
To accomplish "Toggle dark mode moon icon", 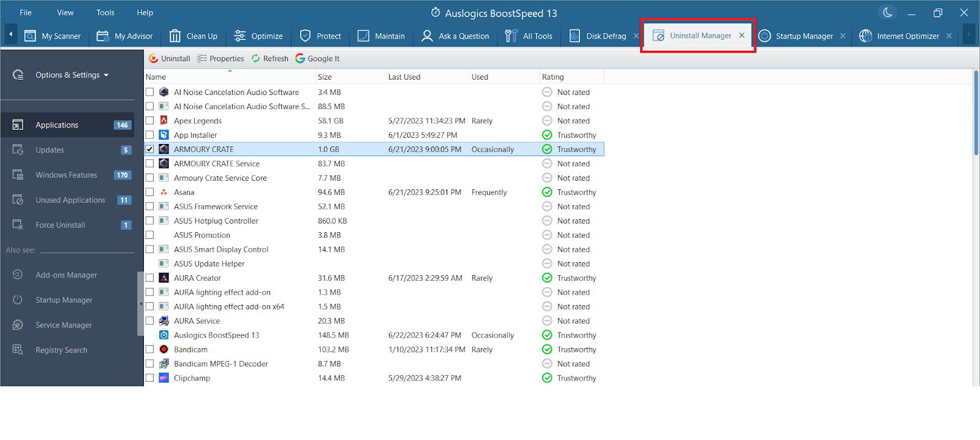I will point(887,12).
